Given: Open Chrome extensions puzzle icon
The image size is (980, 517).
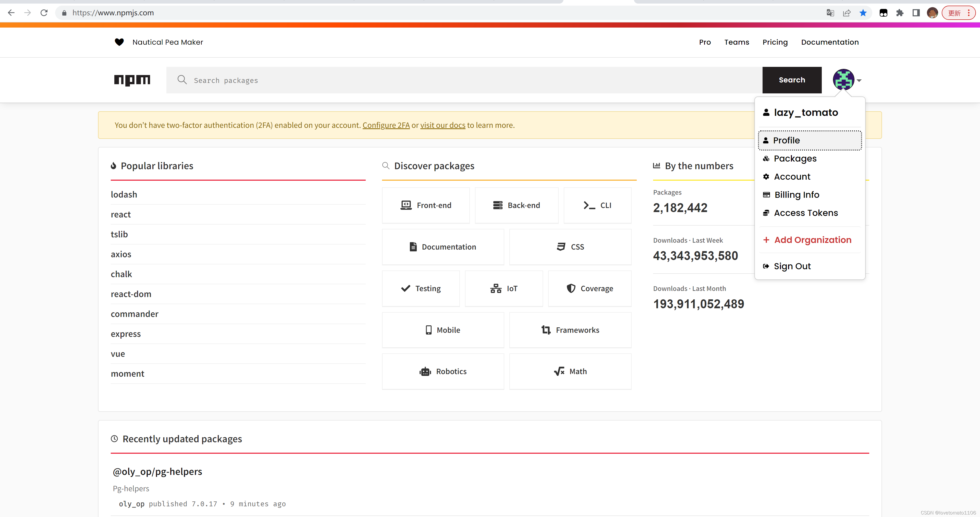Looking at the screenshot, I should click(899, 13).
